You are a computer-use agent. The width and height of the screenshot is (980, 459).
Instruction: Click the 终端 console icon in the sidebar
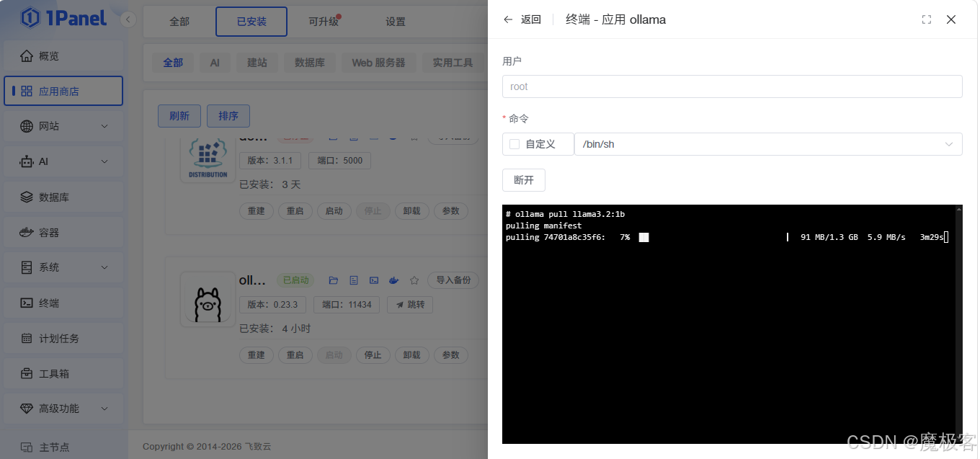[x=27, y=303]
